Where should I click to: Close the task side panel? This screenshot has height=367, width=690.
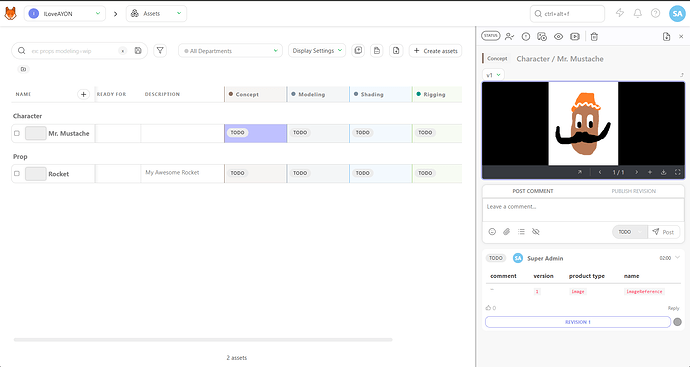click(x=681, y=37)
